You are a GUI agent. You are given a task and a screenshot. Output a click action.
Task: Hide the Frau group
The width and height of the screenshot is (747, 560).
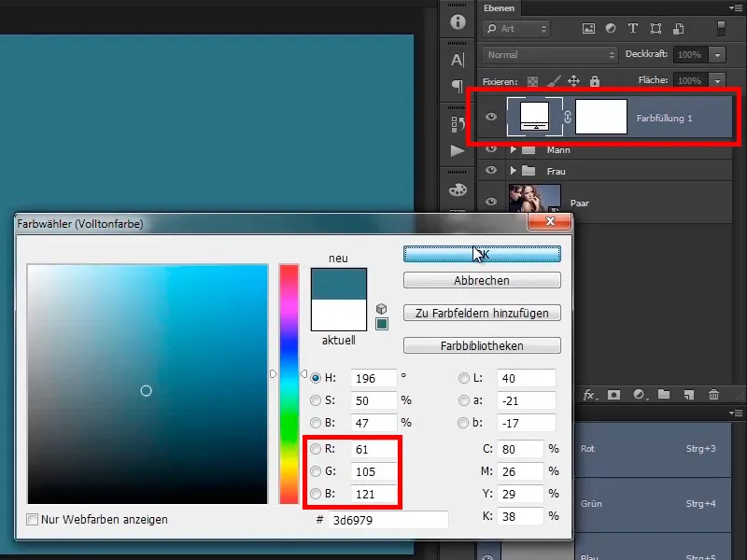pyautogui.click(x=491, y=171)
